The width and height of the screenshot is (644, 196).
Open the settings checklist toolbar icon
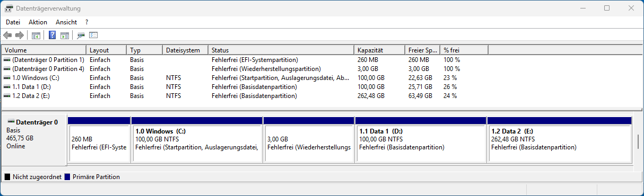94,35
